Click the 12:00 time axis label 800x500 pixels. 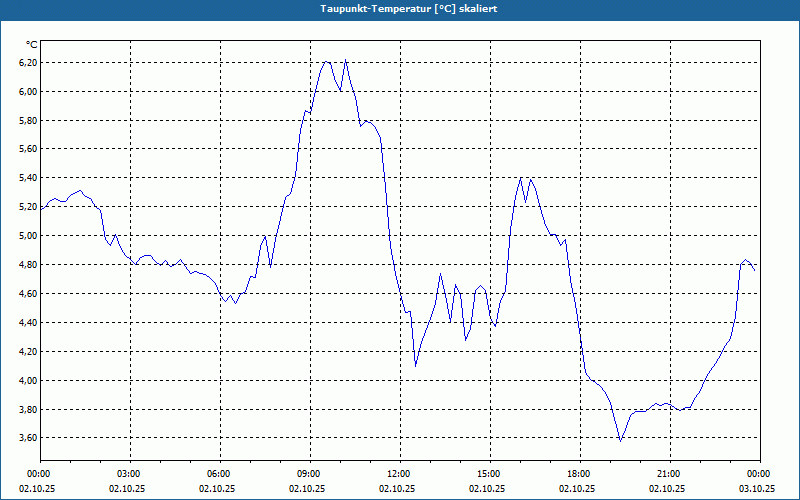(401, 474)
